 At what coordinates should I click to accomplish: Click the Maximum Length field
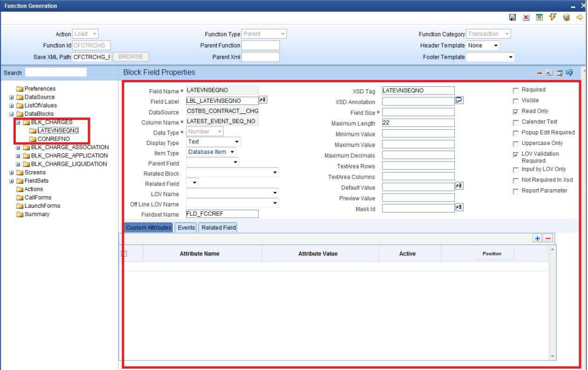[418, 123]
